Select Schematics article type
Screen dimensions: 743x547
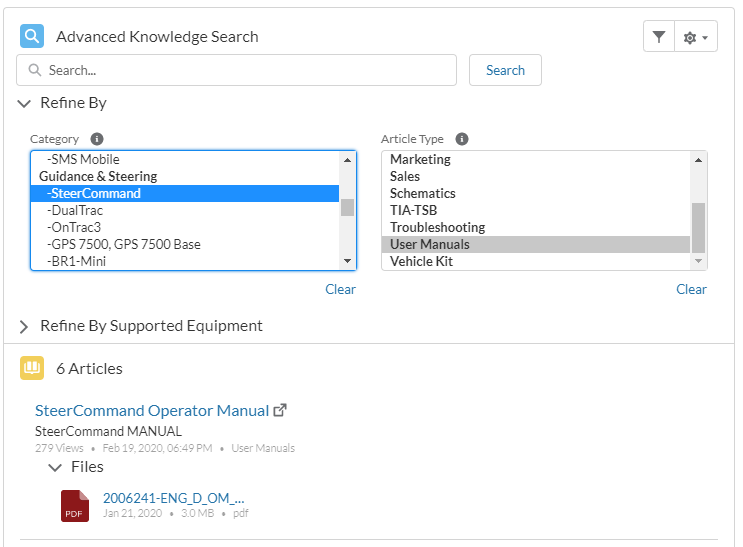click(536, 193)
